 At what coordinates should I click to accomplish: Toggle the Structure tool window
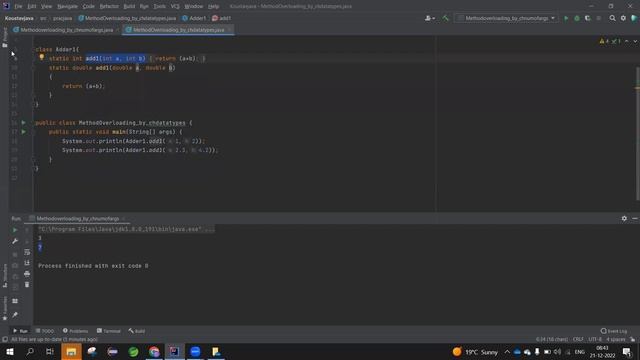[4, 276]
